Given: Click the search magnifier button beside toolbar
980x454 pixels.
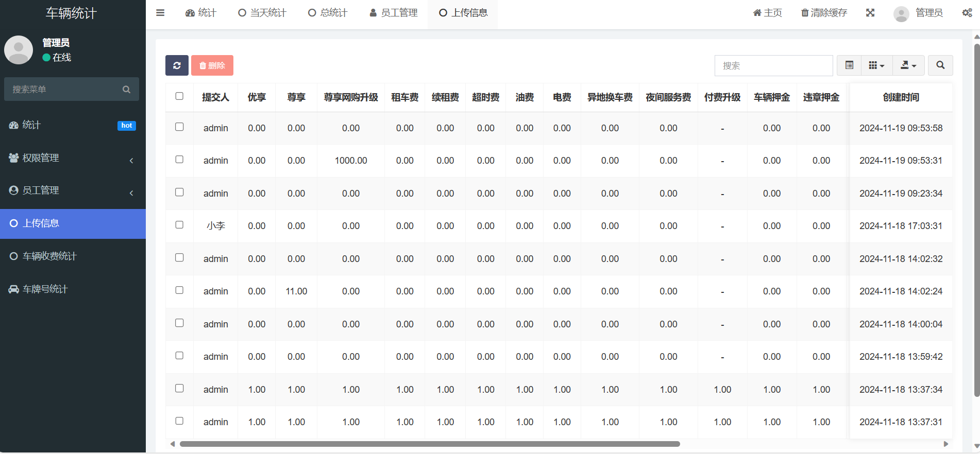Looking at the screenshot, I should 940,65.
